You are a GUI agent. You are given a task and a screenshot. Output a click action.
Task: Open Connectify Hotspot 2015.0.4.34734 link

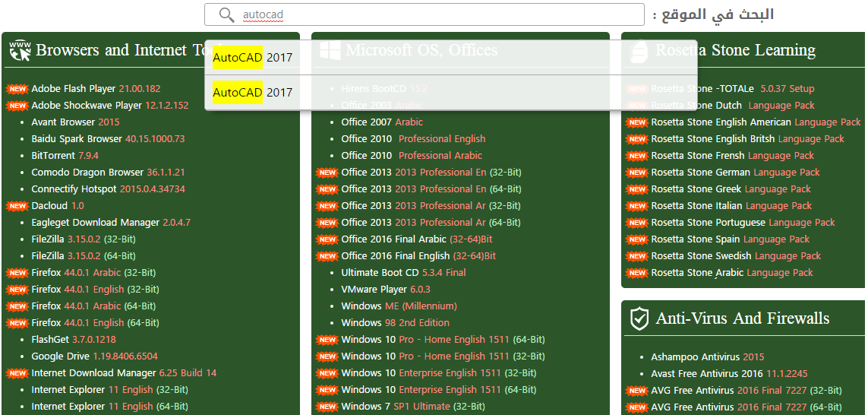108,189
